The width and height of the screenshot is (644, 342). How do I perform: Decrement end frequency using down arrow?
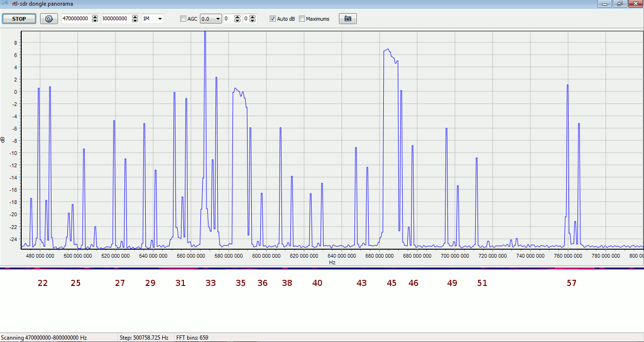click(x=135, y=21)
